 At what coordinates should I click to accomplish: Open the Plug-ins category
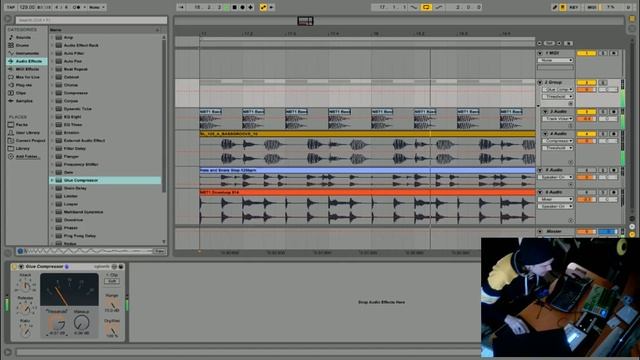[24, 85]
